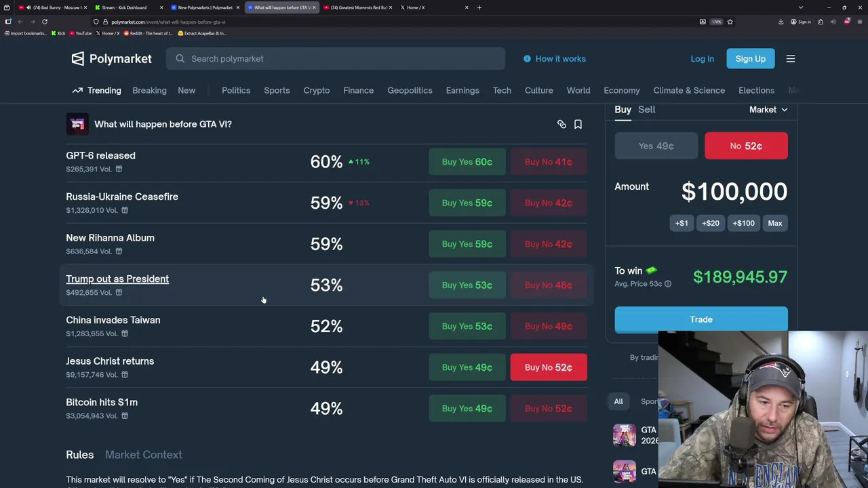
Task: Open the list all tabs chevron
Action: point(801,7)
